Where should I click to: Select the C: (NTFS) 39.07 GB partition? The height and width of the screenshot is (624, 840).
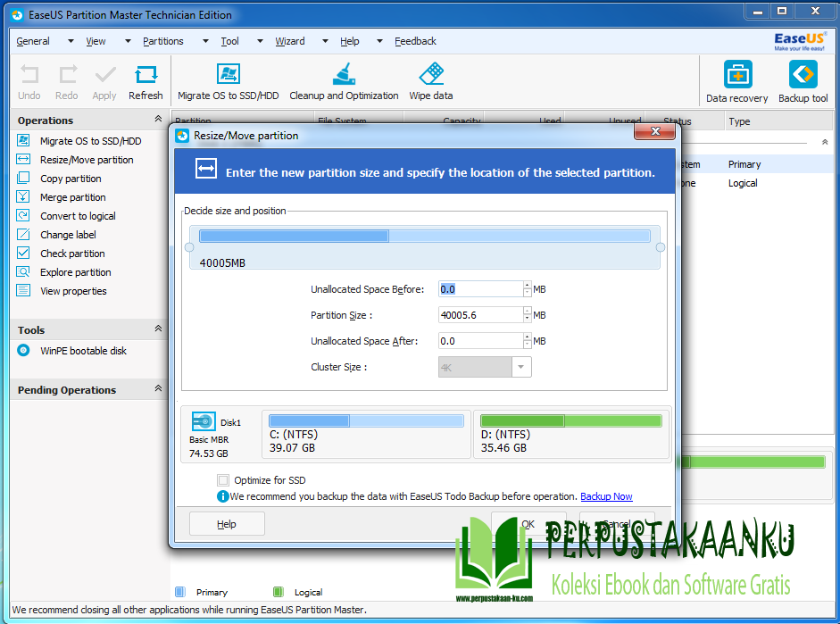coord(366,435)
